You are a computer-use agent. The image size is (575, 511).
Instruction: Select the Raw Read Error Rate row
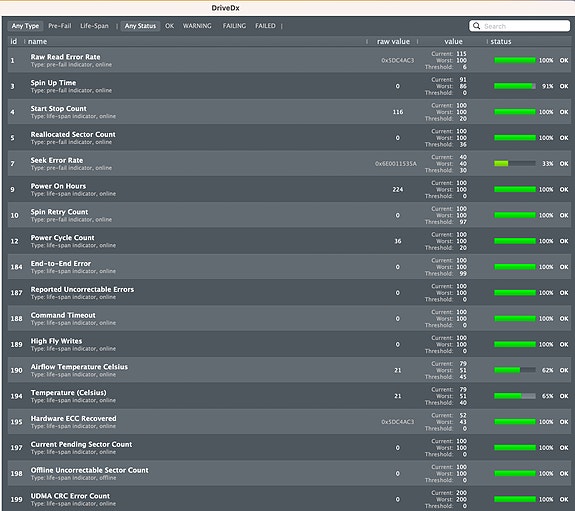(x=289, y=60)
